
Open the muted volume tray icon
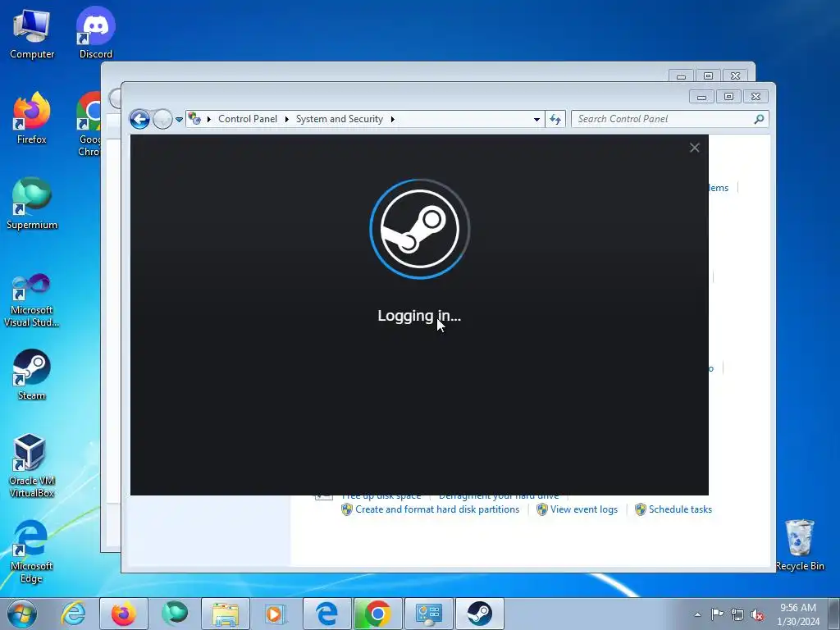(x=757, y=614)
